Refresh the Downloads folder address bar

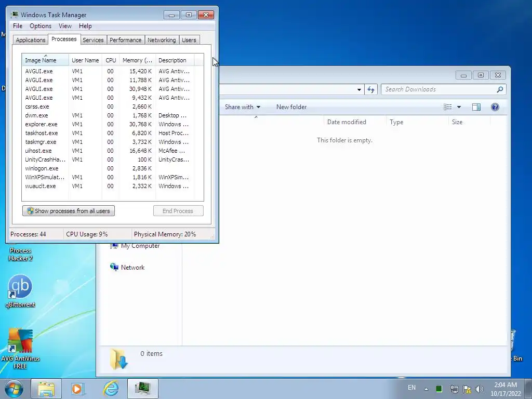[x=371, y=89]
